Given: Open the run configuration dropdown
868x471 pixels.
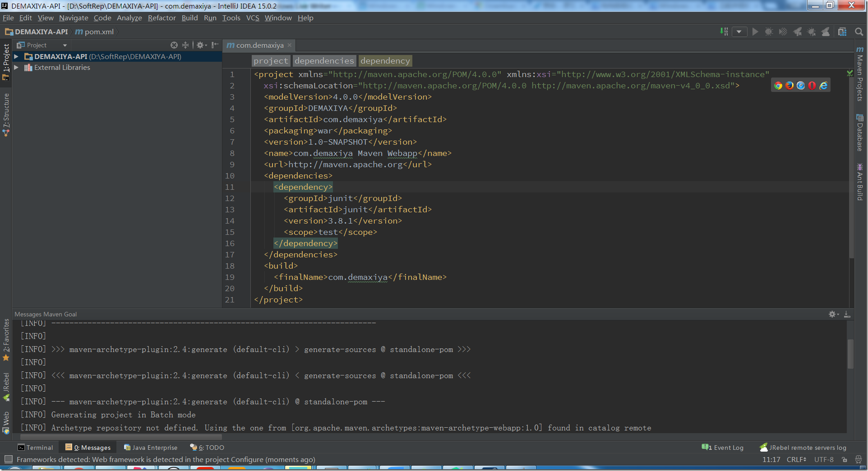Looking at the screenshot, I should [x=739, y=32].
